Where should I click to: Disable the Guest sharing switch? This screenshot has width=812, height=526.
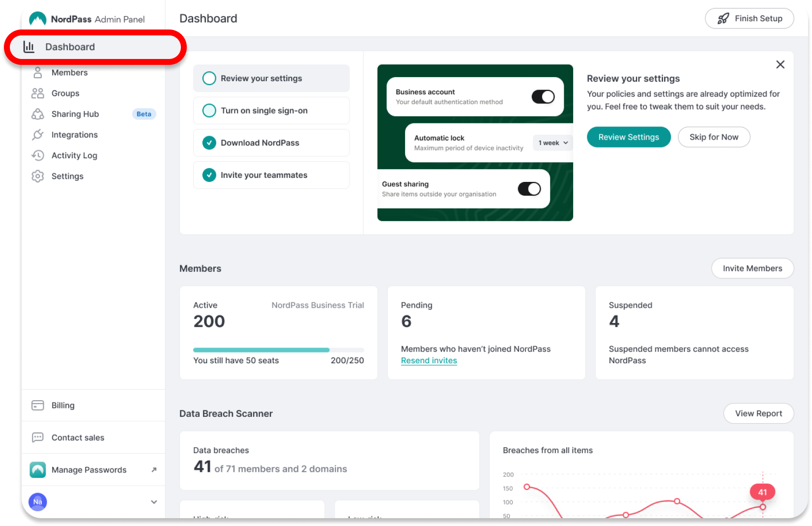click(529, 189)
